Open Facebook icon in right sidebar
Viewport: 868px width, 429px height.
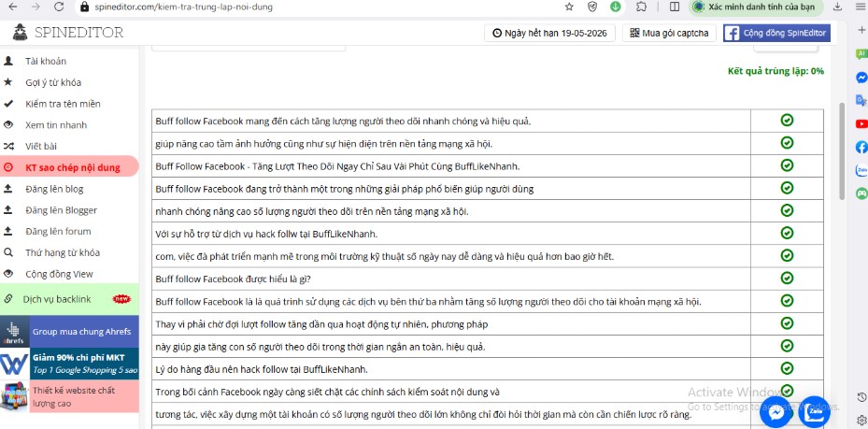click(861, 147)
